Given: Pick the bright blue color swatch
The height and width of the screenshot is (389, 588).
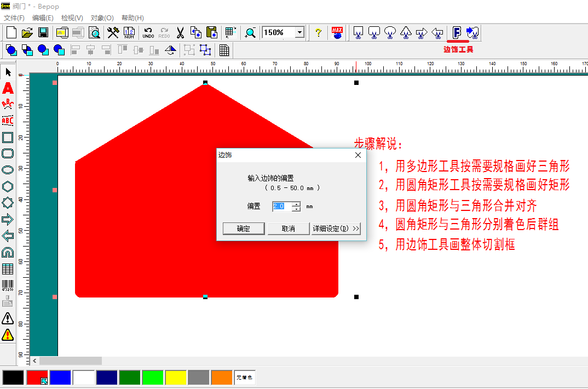Looking at the screenshot, I should click(x=60, y=377).
